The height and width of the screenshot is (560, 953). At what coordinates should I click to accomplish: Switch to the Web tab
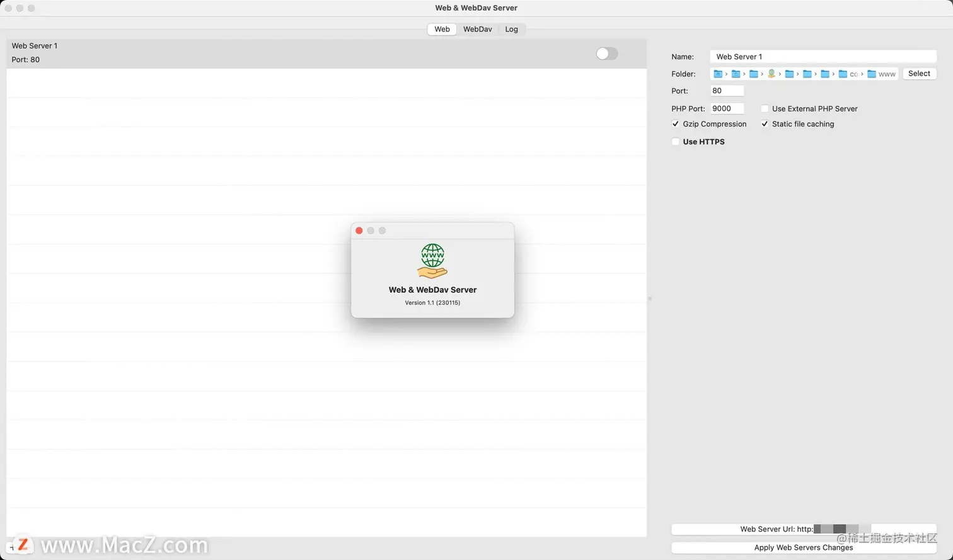[442, 29]
